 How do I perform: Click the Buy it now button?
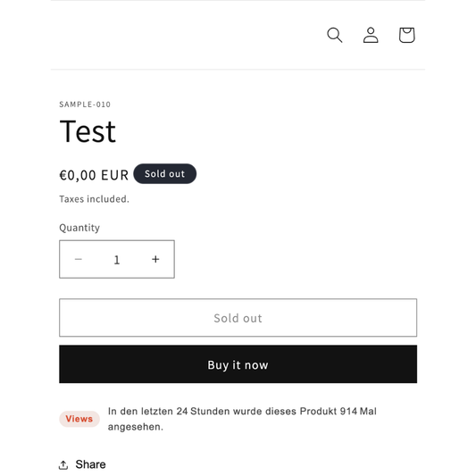[238, 364]
